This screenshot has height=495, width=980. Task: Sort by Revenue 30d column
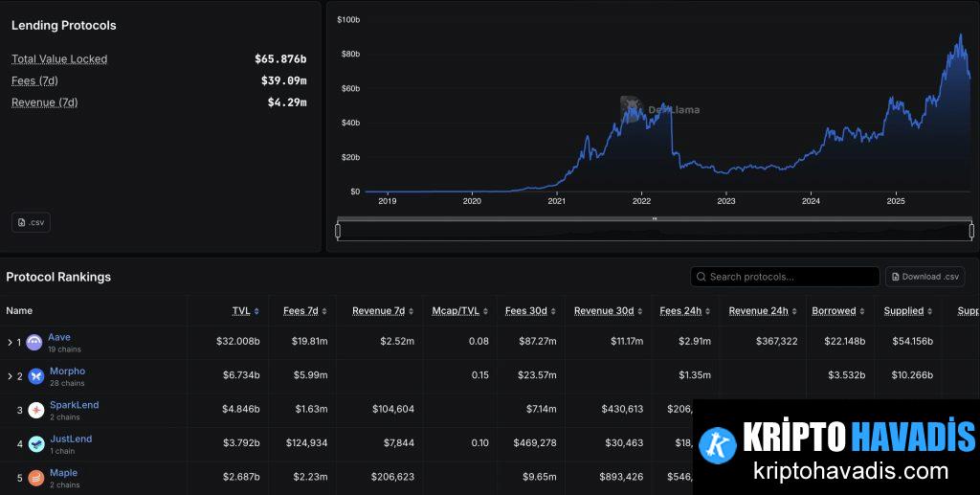click(x=608, y=310)
